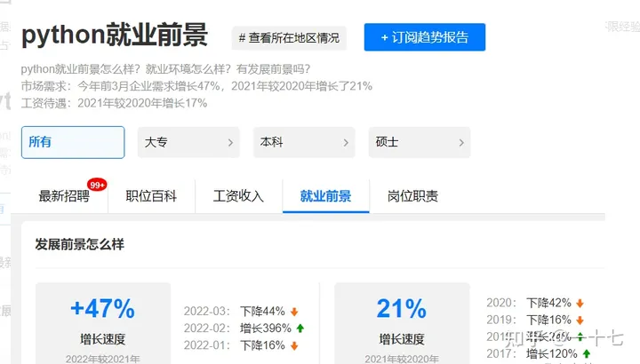Click the 发展前景怎么样 section heading

pyautogui.click(x=80, y=244)
